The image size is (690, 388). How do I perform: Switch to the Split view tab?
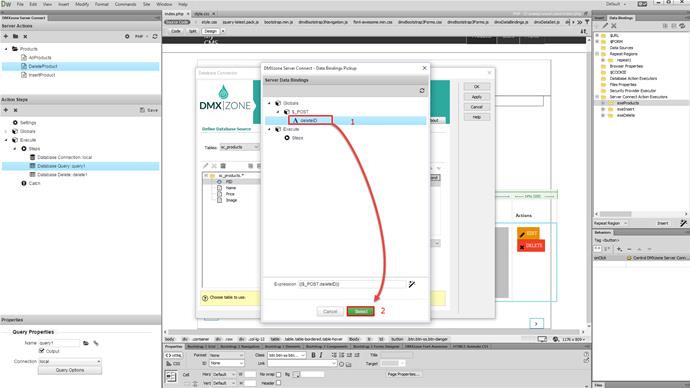(x=192, y=31)
